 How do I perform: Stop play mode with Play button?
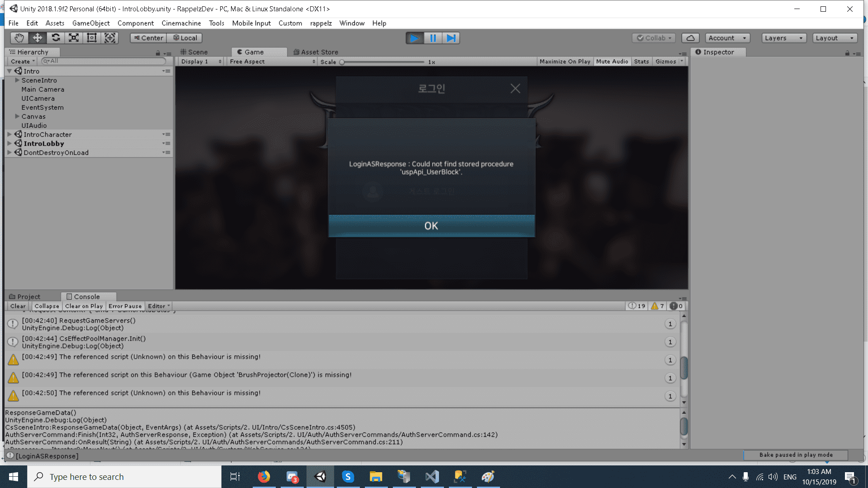(x=415, y=38)
